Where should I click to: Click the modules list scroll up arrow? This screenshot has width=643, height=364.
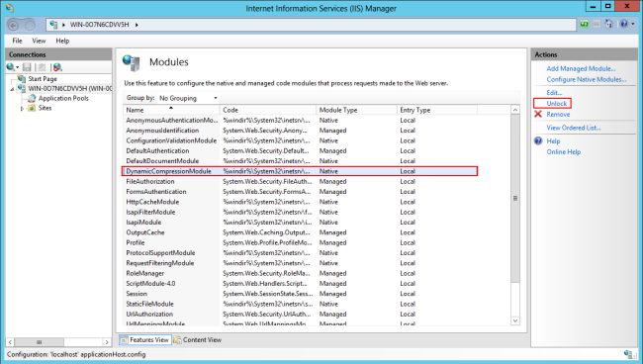[515, 110]
